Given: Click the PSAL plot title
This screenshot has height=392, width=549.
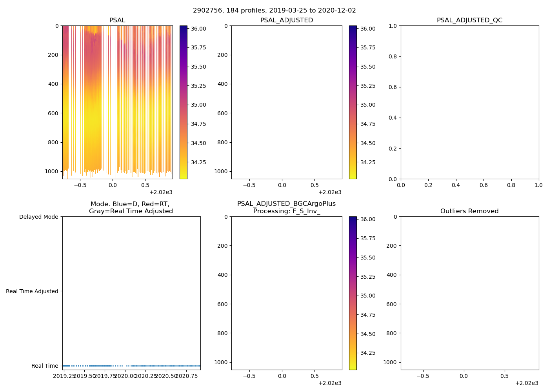Looking at the screenshot, I should [x=117, y=20].
